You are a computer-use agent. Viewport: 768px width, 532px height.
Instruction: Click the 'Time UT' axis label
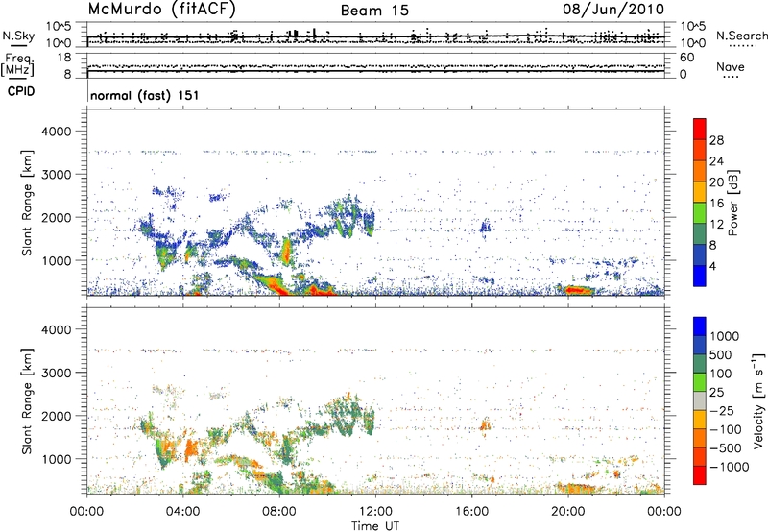[375, 526]
